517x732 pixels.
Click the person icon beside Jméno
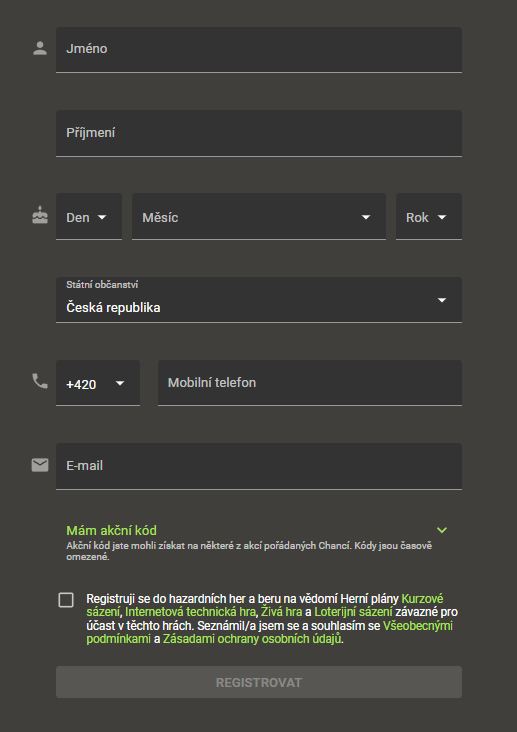point(40,49)
